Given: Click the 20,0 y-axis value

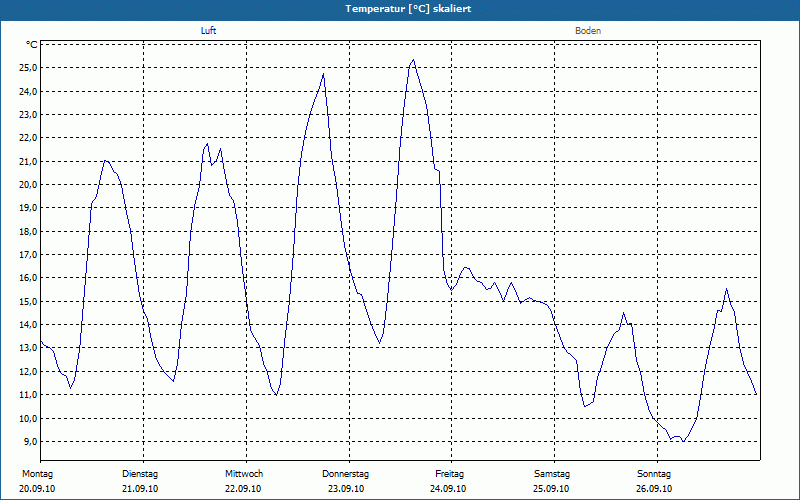Looking at the screenshot, I should click(28, 185).
